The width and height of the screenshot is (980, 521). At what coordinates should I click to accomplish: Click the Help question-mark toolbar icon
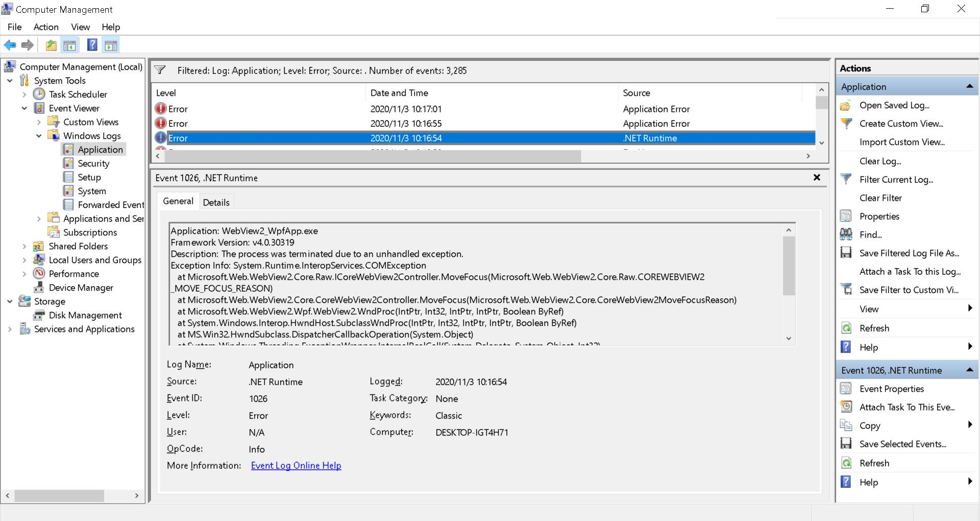click(92, 45)
